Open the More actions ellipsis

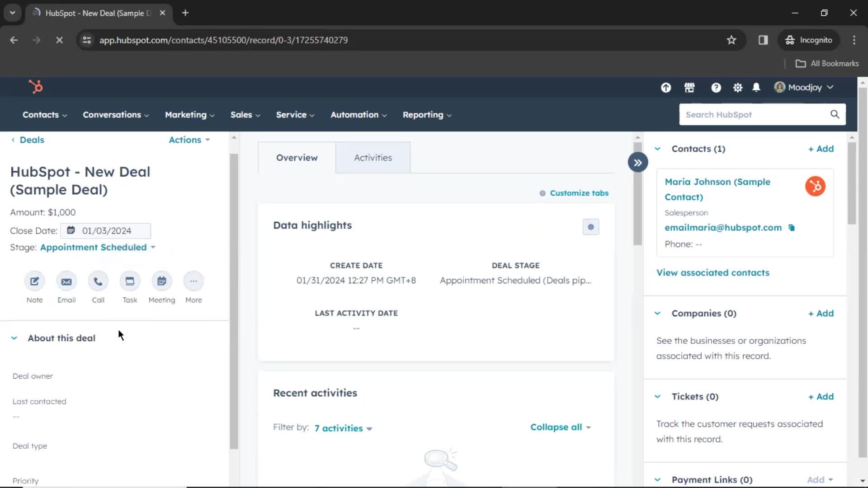(x=193, y=281)
